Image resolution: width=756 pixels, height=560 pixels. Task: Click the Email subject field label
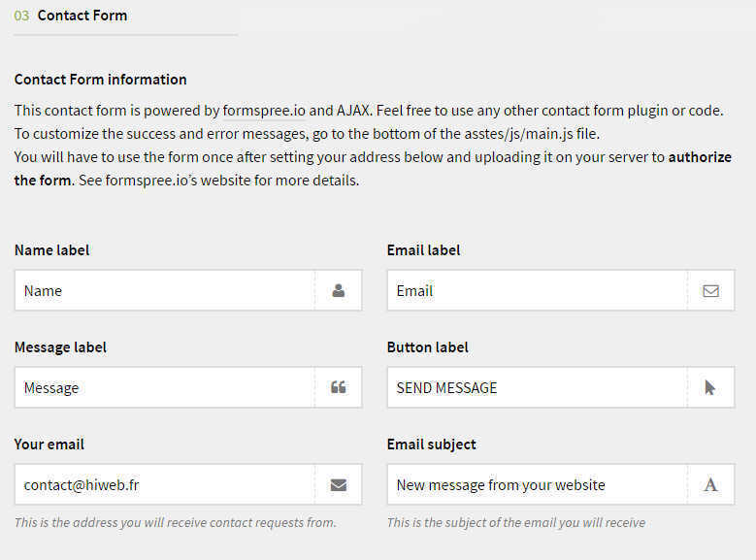[x=431, y=444]
